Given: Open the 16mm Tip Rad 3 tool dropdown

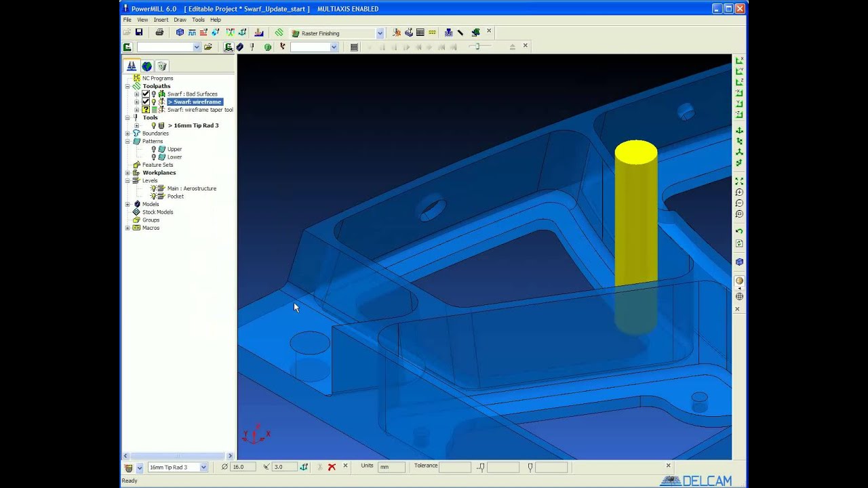Looking at the screenshot, I should coord(203,467).
